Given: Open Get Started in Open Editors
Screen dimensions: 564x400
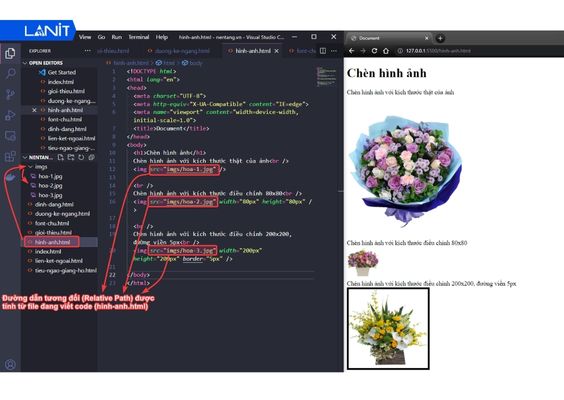Looking at the screenshot, I should click(62, 72).
